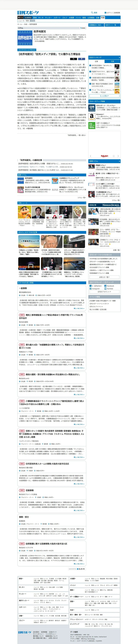Open ranking article 吉村洋文知事の「ありがとう」
The height and width of the screenshot is (644, 138).
pos(102,67)
